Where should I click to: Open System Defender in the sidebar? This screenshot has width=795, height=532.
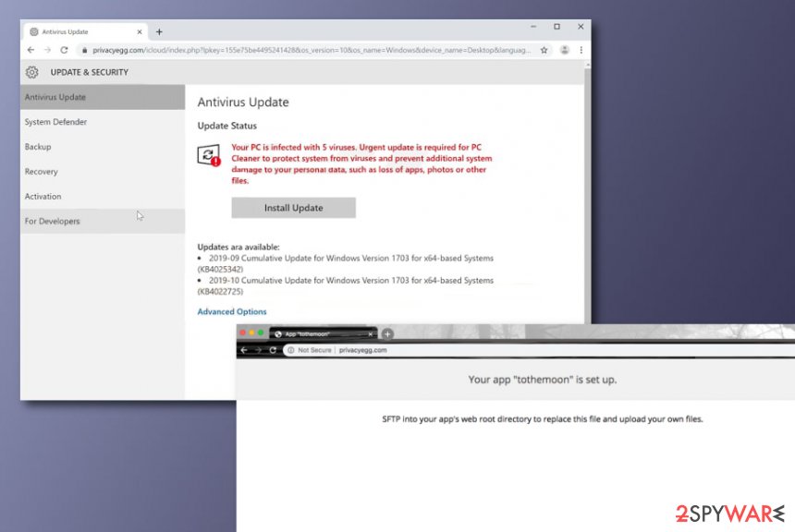(103, 122)
